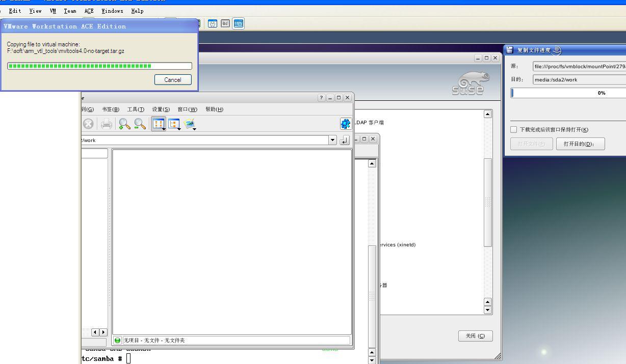
Task: Click the 源 source URL field
Action: pyautogui.click(x=580, y=66)
